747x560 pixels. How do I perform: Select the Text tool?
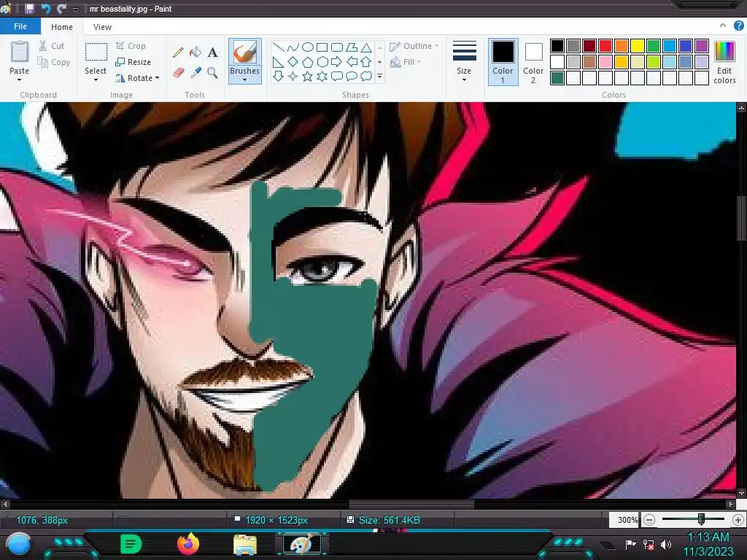pos(212,52)
